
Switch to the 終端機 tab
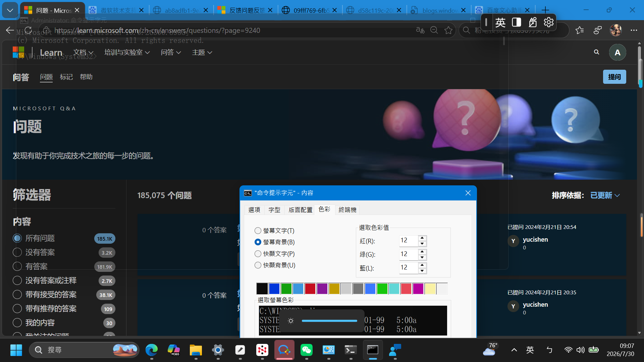pyautogui.click(x=347, y=210)
